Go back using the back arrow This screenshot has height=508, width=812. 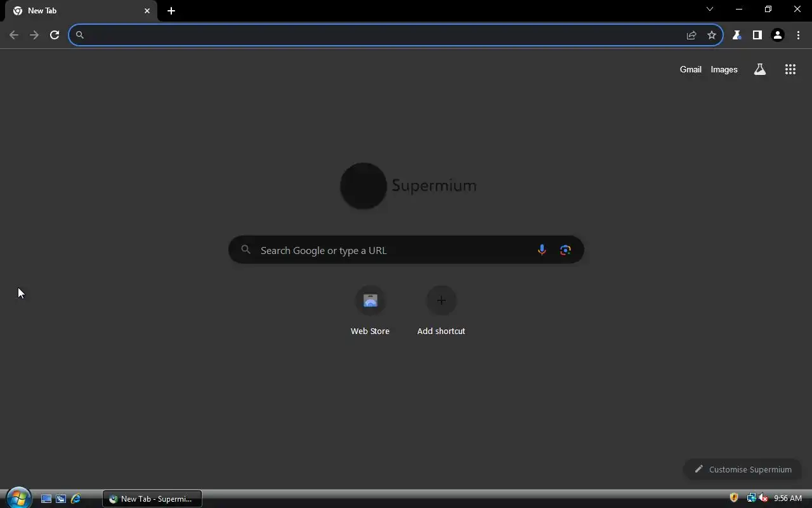(14, 35)
